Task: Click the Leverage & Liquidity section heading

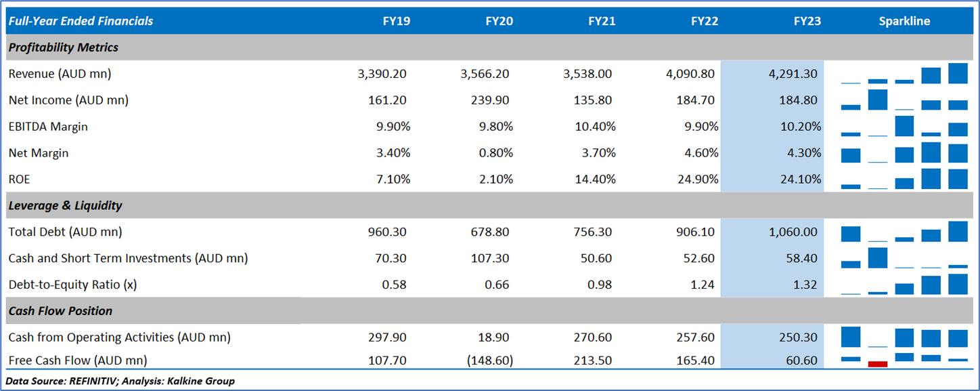Action: click(65, 205)
